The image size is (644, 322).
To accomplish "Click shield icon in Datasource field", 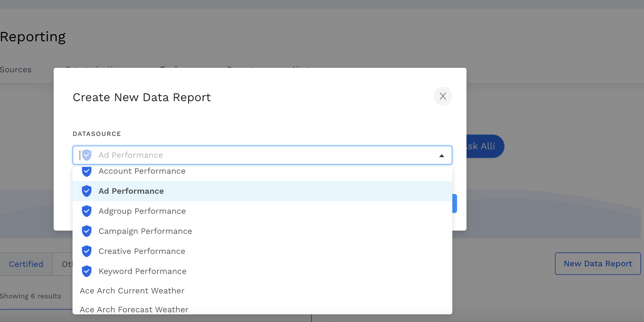I will [x=87, y=155].
